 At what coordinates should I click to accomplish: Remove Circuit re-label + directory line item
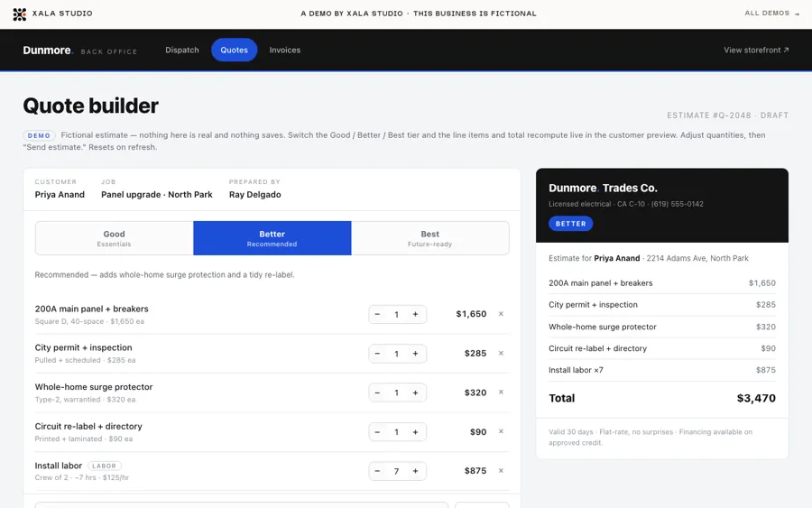501,431
